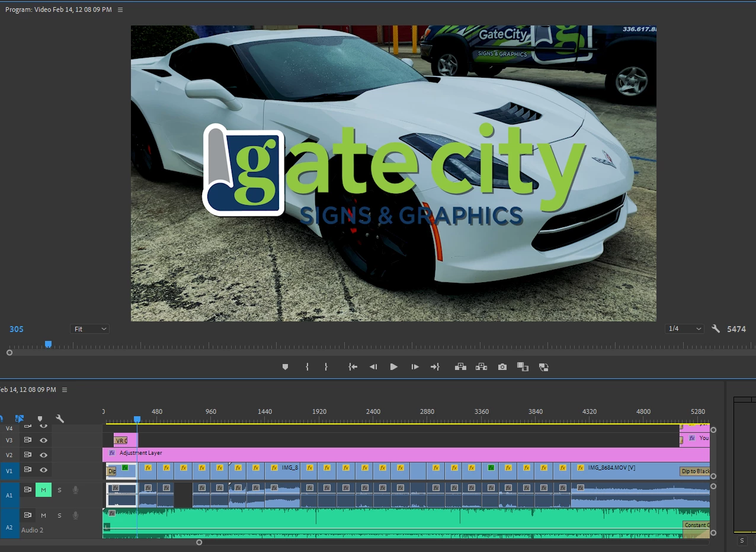Toggle sync lock on track V1
Viewport: 756px width, 552px height.
(x=27, y=470)
